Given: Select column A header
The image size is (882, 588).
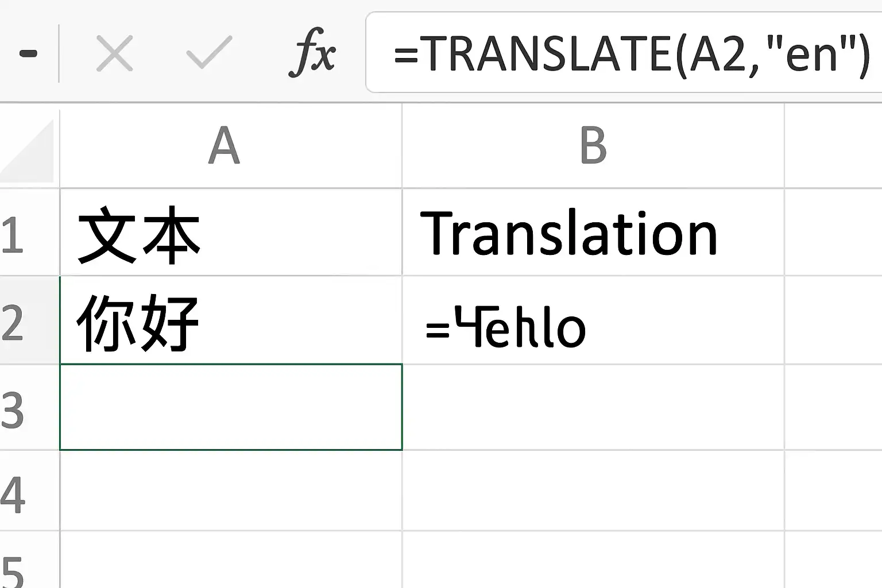Looking at the screenshot, I should point(231,146).
